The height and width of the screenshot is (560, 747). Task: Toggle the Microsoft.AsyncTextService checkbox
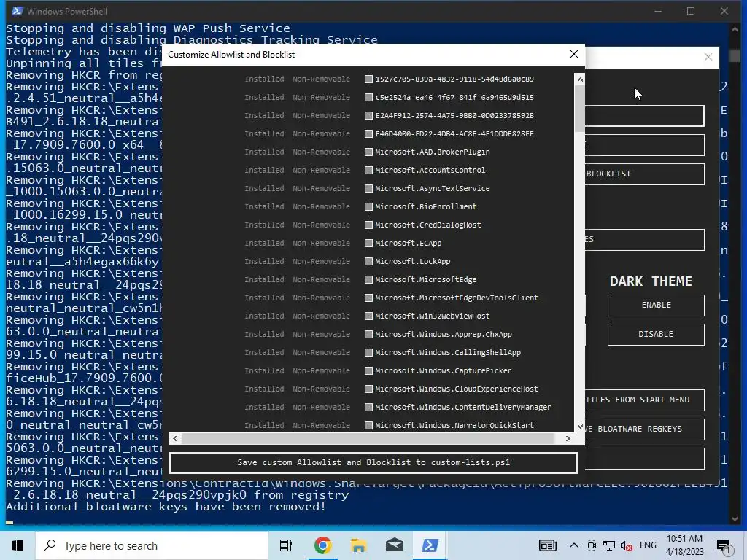[368, 189]
